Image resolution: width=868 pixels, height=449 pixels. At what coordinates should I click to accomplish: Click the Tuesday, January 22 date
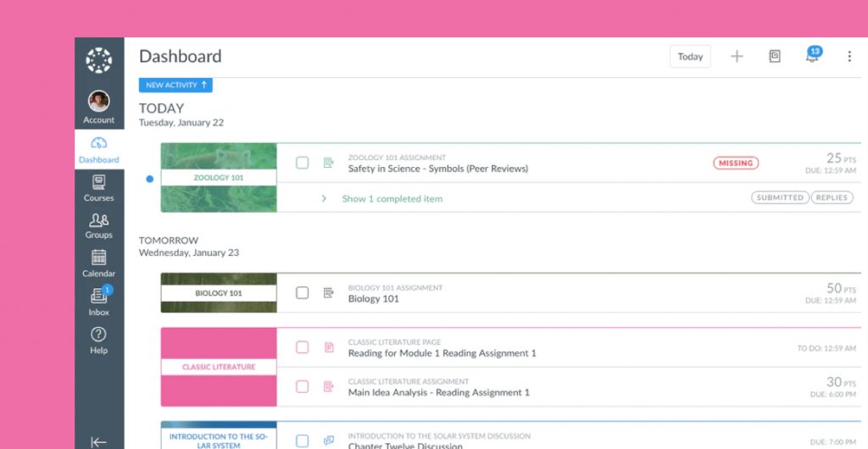point(181,123)
